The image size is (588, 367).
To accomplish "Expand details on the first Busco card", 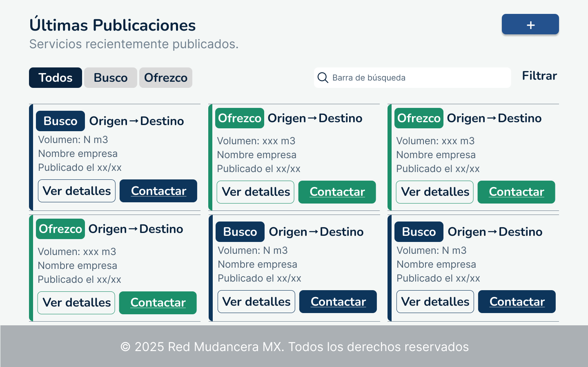I will click(x=76, y=191).
